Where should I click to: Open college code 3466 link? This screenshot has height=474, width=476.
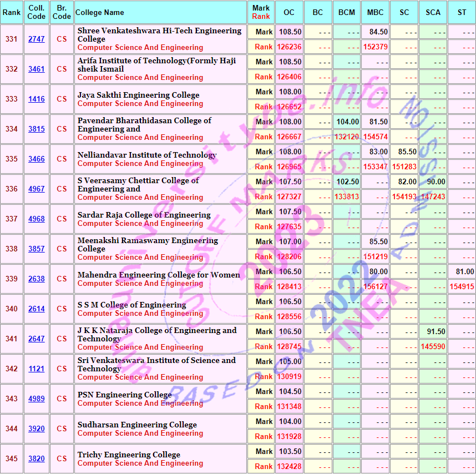click(x=37, y=159)
